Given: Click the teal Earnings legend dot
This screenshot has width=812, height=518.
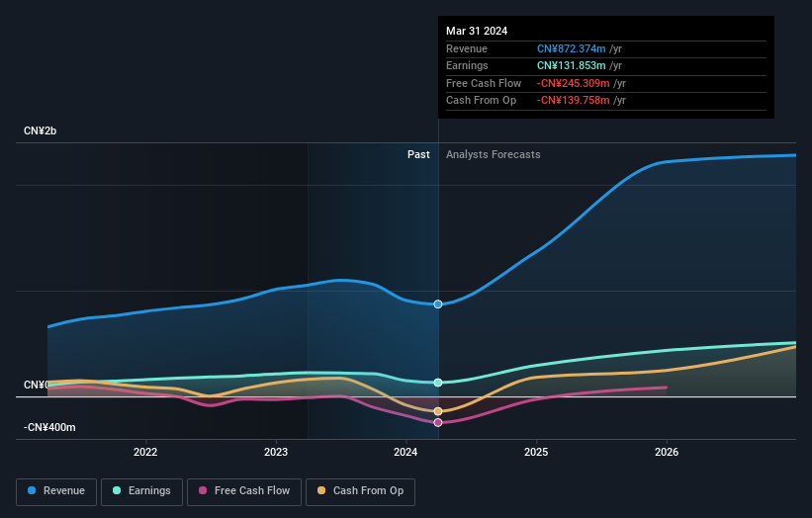Looking at the screenshot, I should [117, 490].
